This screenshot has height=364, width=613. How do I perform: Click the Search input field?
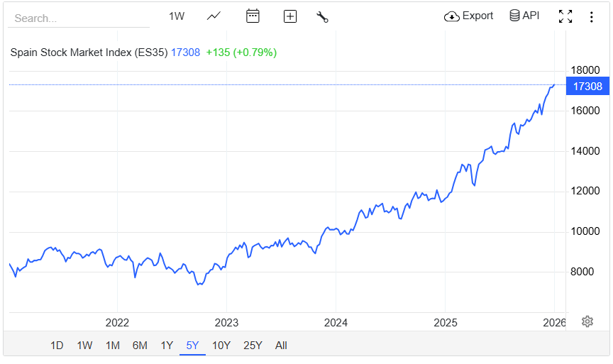[x=78, y=18]
